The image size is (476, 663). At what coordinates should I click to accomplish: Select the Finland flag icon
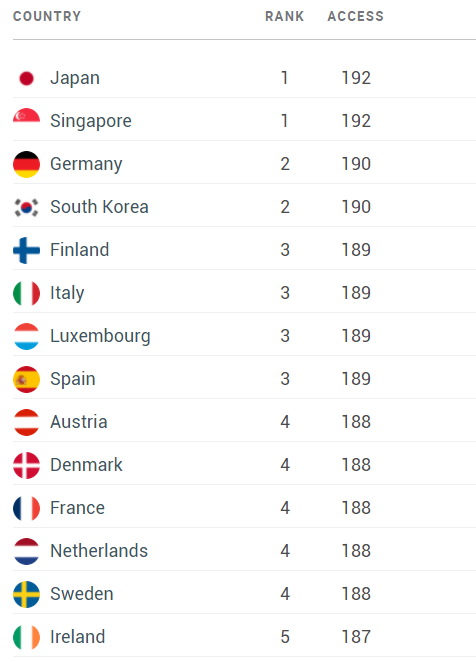(26, 250)
